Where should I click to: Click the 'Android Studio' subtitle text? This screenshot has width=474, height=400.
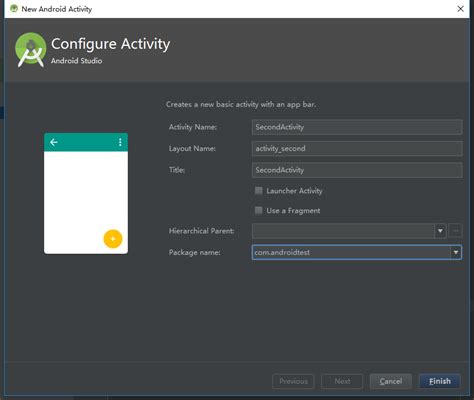coord(76,61)
